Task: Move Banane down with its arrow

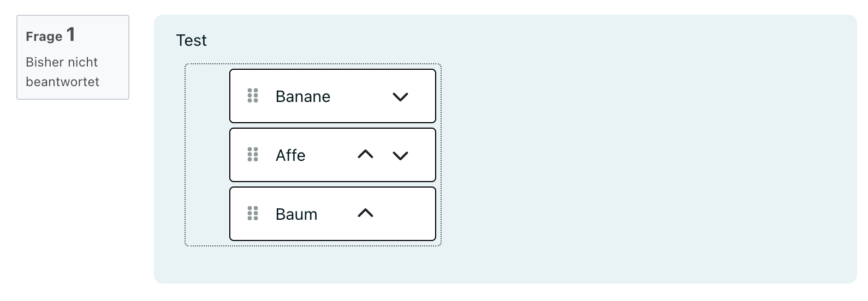Action: click(400, 97)
